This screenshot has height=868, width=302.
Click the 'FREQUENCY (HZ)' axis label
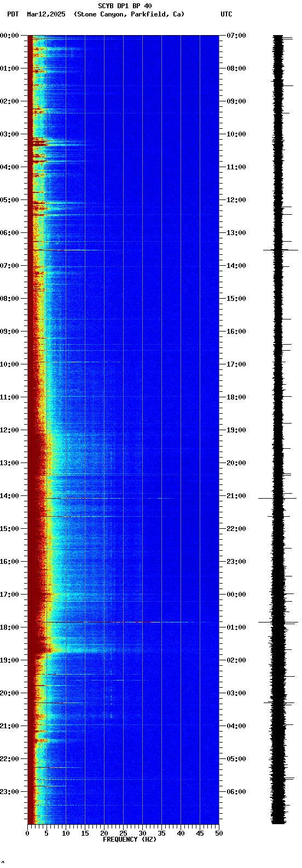[130, 840]
